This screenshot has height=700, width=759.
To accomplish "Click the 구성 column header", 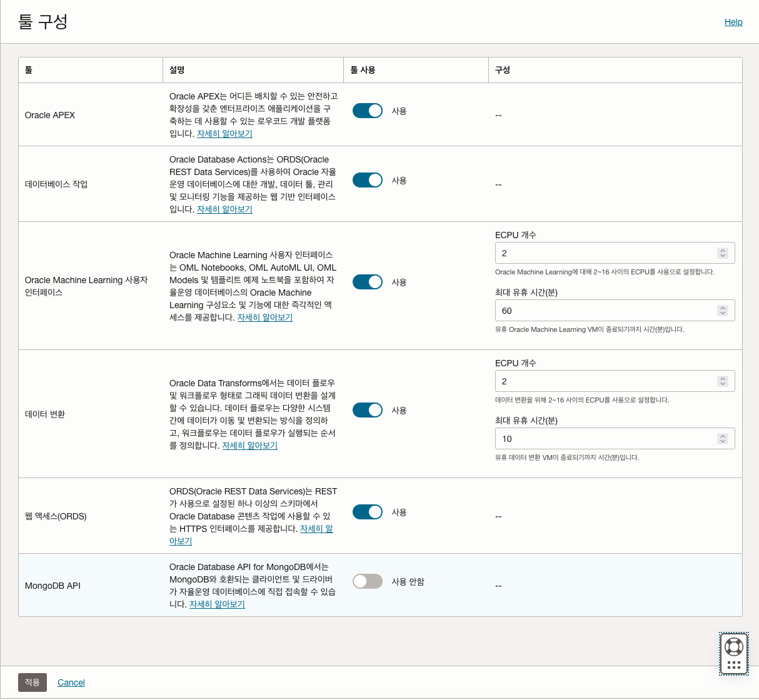I will (615, 70).
